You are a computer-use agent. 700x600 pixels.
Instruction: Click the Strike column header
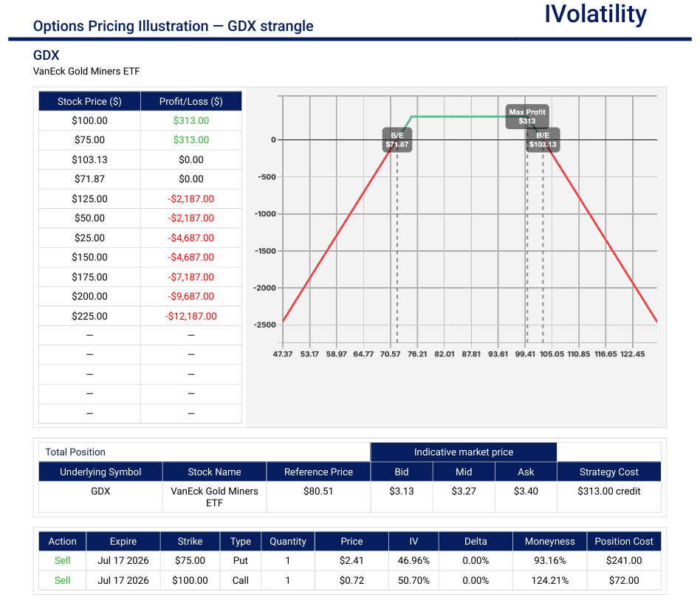(190, 541)
